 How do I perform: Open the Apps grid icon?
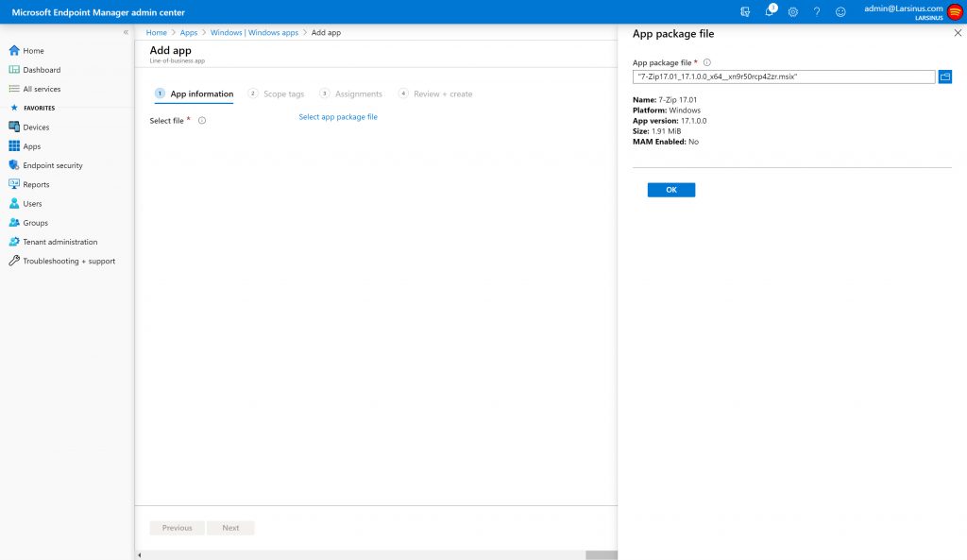click(x=14, y=146)
